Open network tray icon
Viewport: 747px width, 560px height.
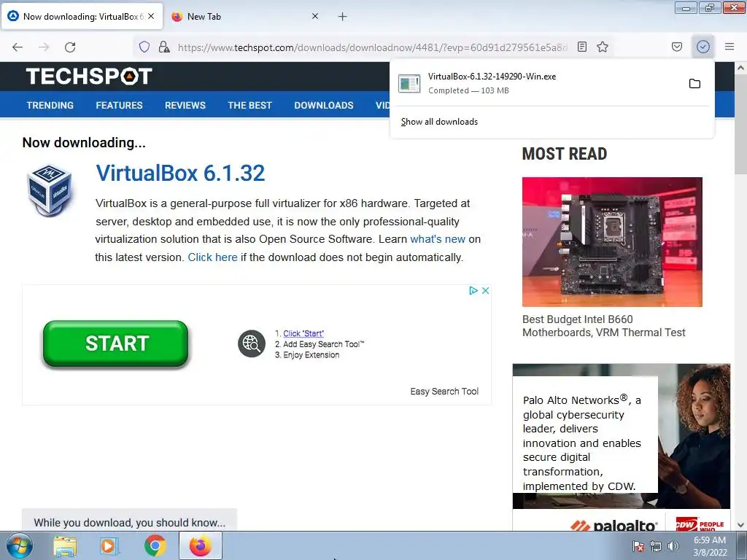[656, 546]
